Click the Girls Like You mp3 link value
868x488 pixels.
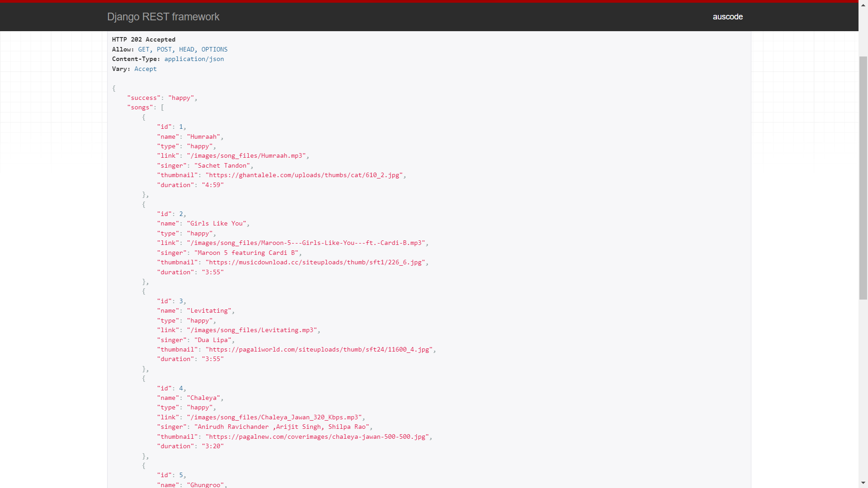point(306,243)
